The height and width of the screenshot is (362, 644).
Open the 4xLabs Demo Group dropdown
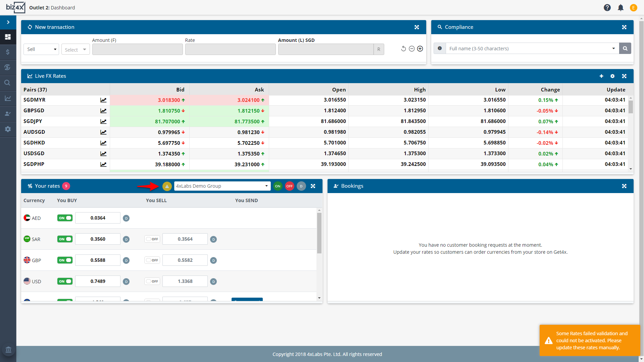[x=222, y=186]
